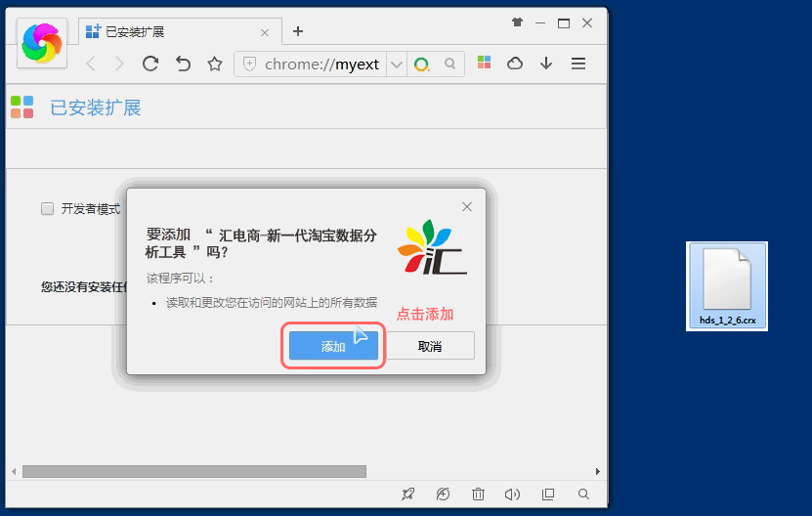812x516 pixels.
Task: Click the trash bin icon in status bar
Action: (478, 494)
